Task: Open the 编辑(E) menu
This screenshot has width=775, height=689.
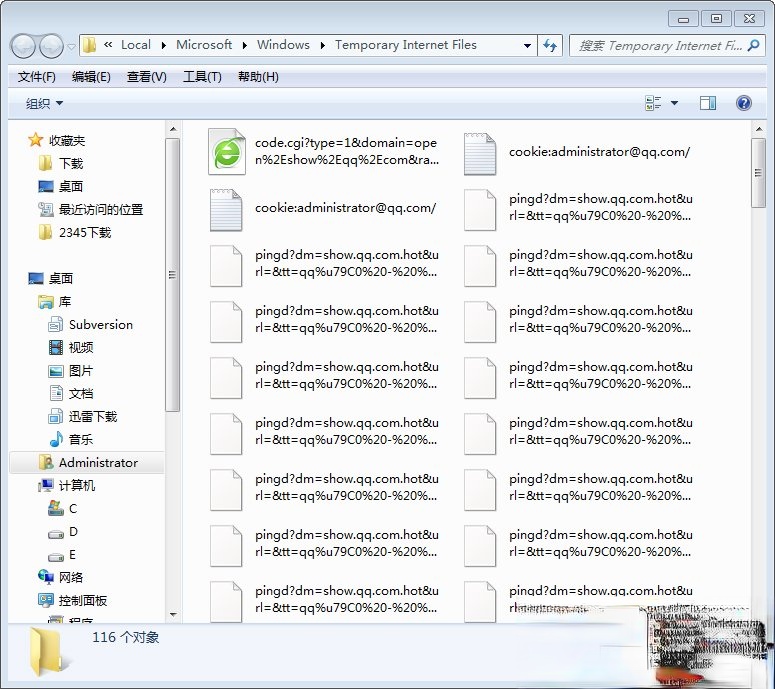Action: point(91,77)
